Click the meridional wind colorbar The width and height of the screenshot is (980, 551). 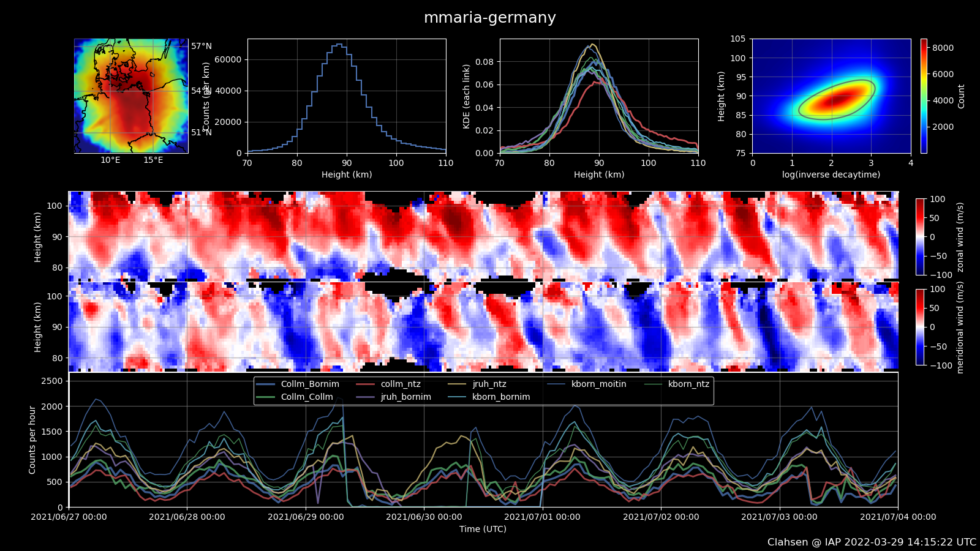click(920, 327)
